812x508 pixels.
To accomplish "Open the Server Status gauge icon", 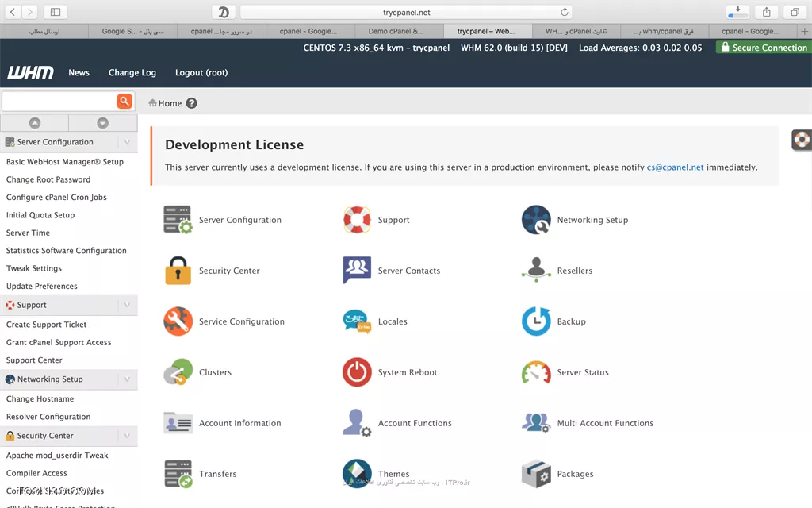I will click(x=536, y=371).
